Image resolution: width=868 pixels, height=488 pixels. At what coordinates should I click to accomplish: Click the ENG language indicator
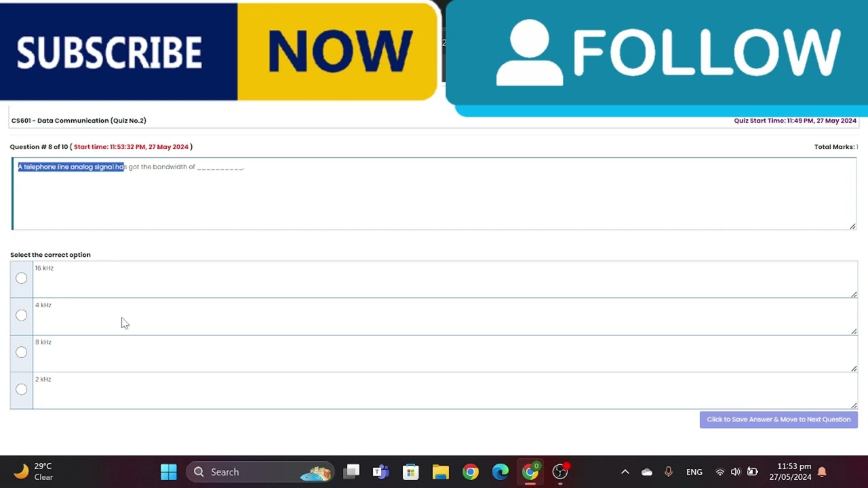(694, 472)
